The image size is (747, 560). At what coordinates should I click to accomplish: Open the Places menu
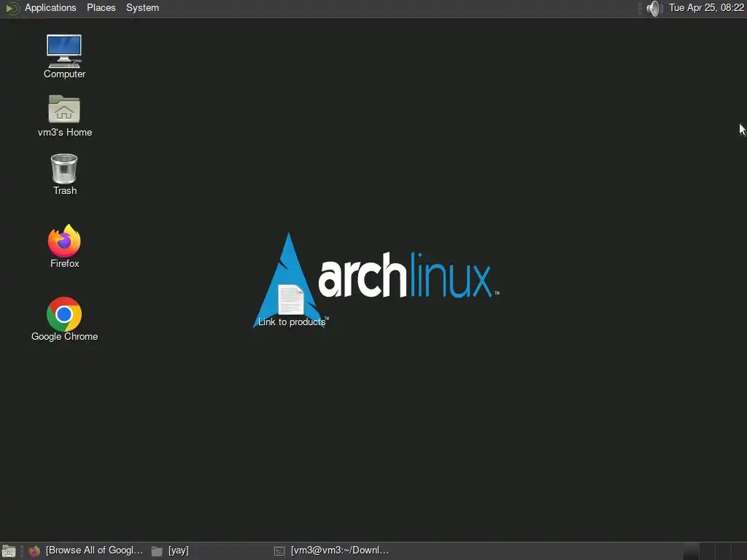coord(101,7)
